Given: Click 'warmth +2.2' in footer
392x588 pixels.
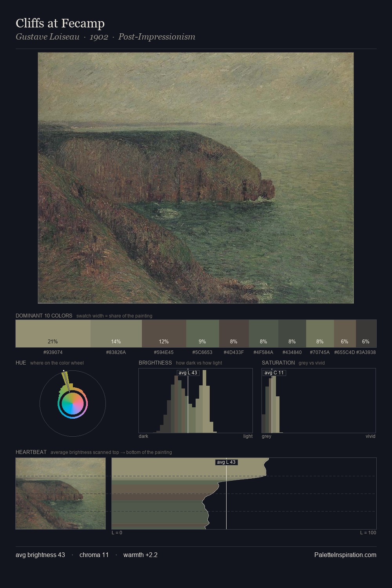Looking at the screenshot, I should point(140,555).
